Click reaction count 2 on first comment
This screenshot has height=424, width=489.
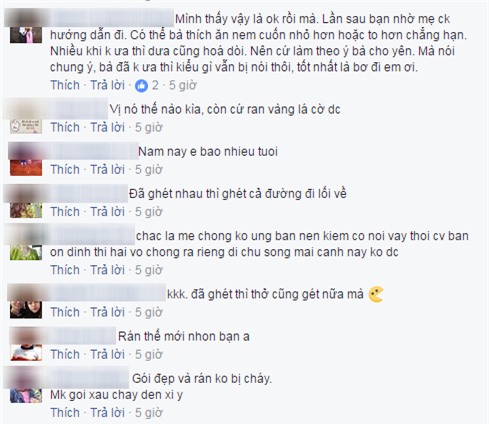point(155,85)
